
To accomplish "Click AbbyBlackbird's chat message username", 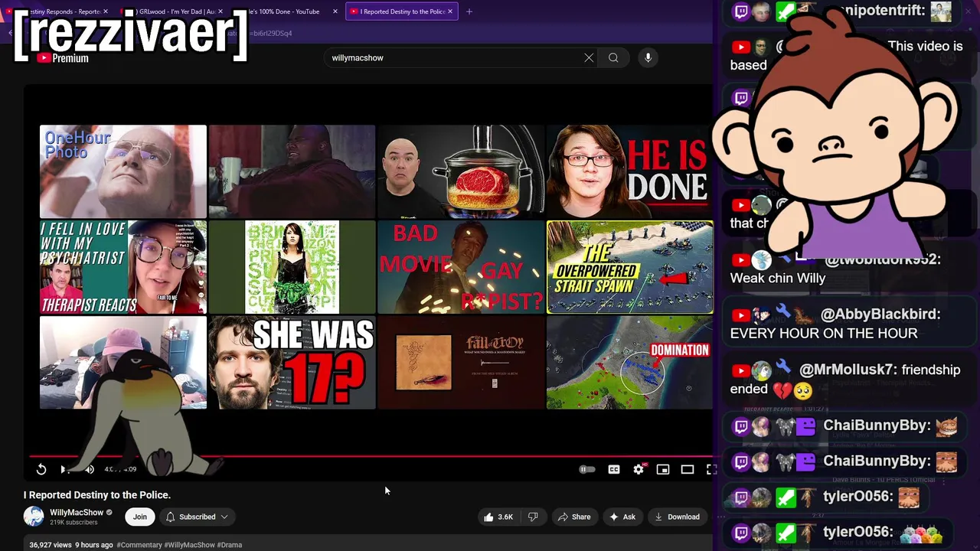I will 880,315.
